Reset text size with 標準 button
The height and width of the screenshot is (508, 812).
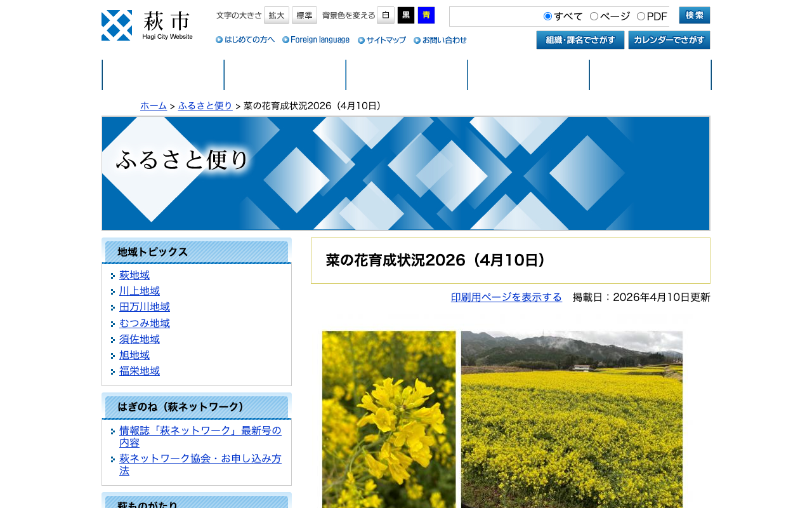pyautogui.click(x=304, y=15)
